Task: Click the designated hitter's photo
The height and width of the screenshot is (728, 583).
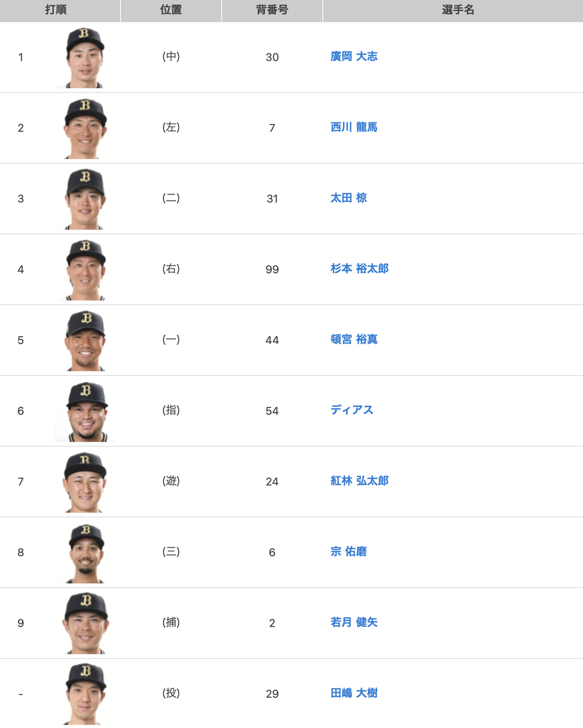Action: [86, 411]
